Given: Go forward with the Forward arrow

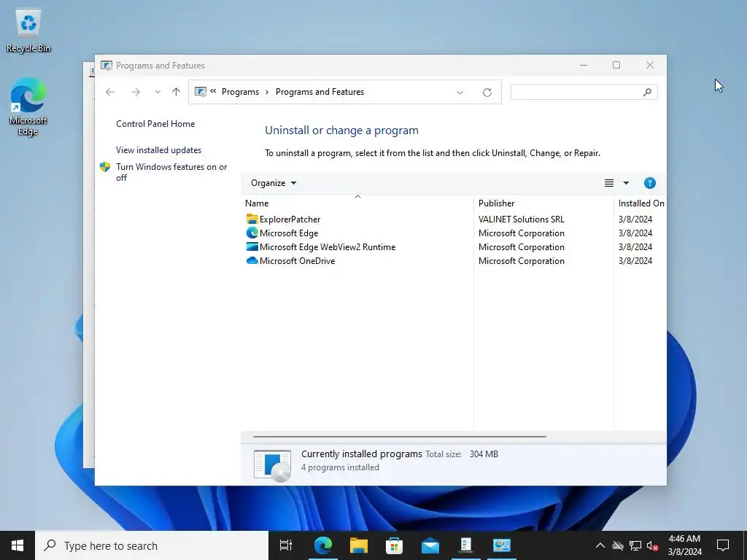Looking at the screenshot, I should point(135,92).
